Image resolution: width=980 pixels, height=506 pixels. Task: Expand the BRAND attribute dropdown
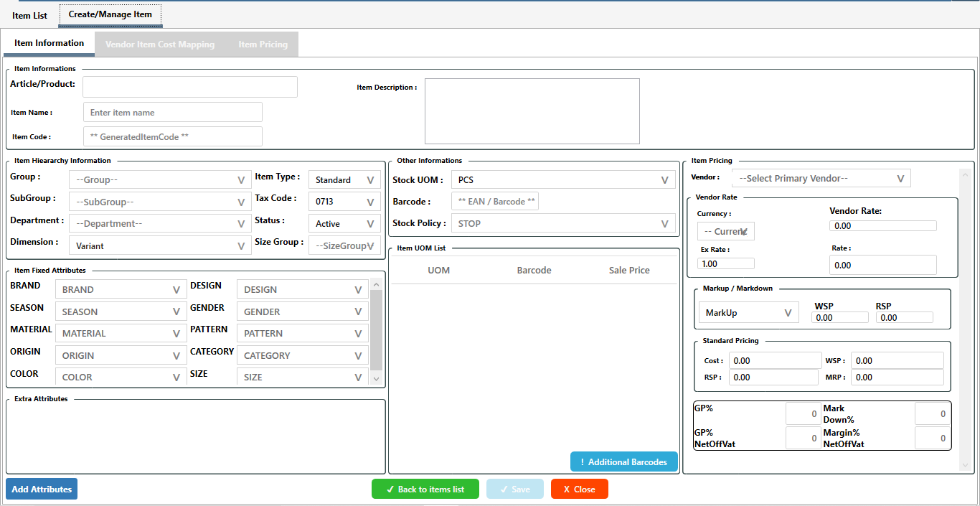click(121, 290)
